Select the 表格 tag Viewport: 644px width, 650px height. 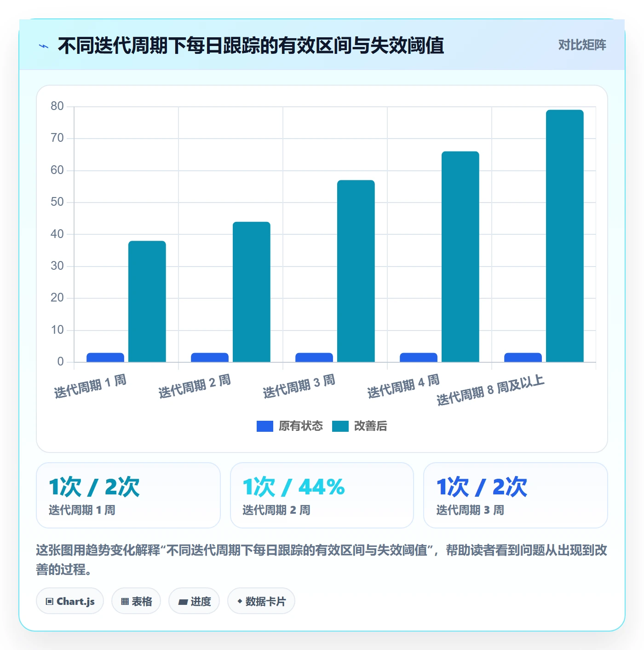136,601
